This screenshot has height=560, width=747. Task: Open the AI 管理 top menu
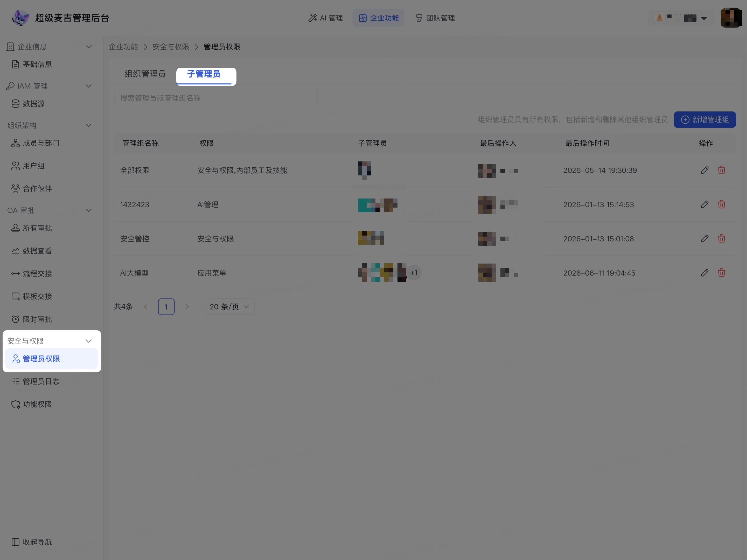(x=326, y=18)
